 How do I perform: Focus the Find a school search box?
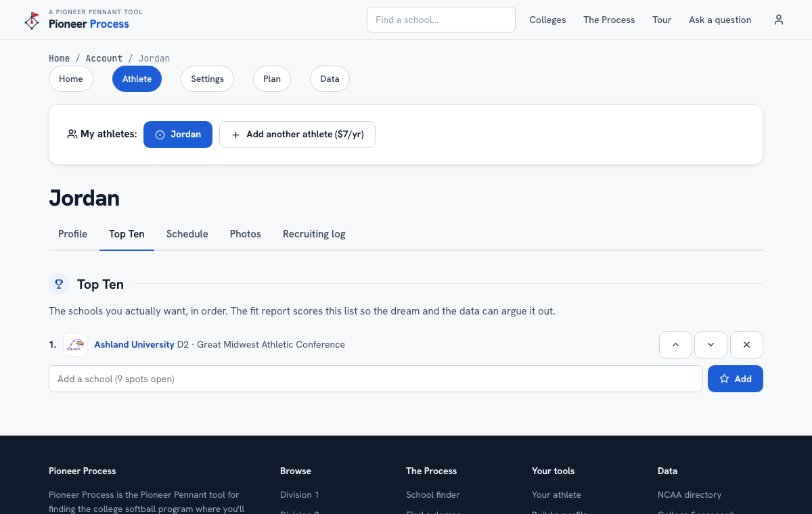pyautogui.click(x=441, y=20)
